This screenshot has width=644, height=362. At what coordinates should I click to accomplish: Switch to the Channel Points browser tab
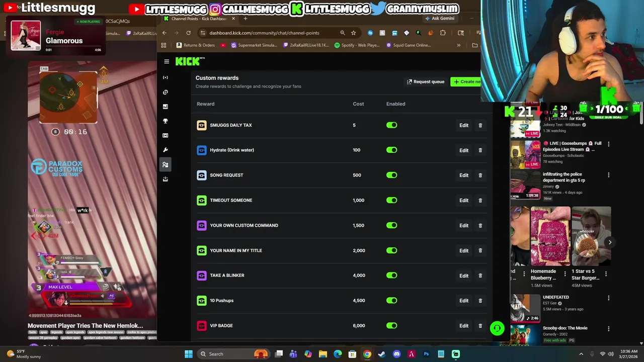199,19
